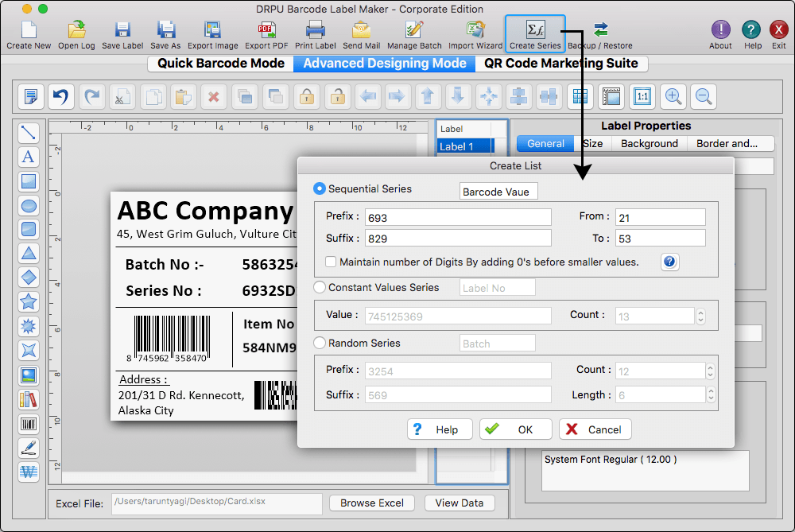Open the Background properties tab
795x532 pixels.
point(649,143)
